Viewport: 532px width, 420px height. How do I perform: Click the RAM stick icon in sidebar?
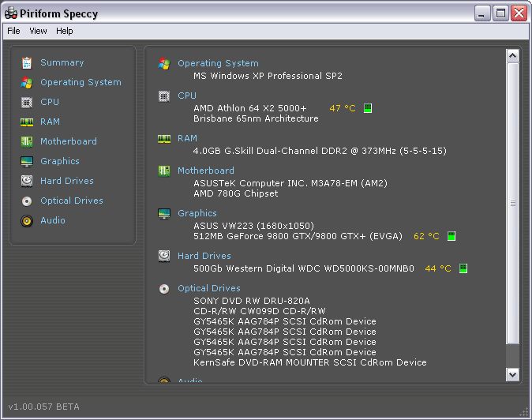click(27, 122)
